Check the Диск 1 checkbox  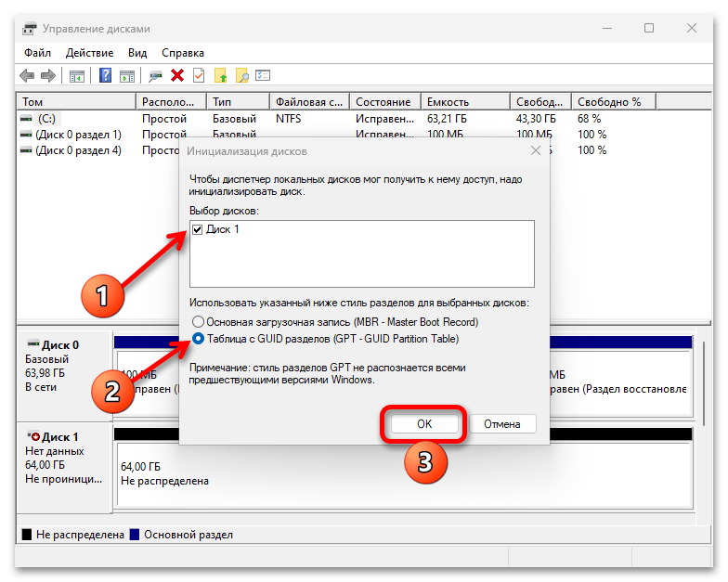click(x=197, y=230)
